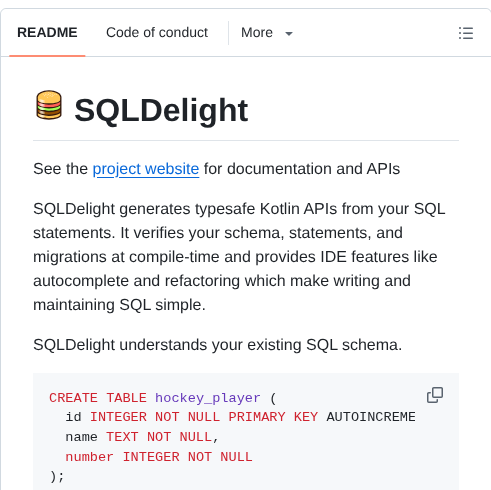Click the SQLDelight heading
This screenshot has width=491, height=490.
coord(161,110)
